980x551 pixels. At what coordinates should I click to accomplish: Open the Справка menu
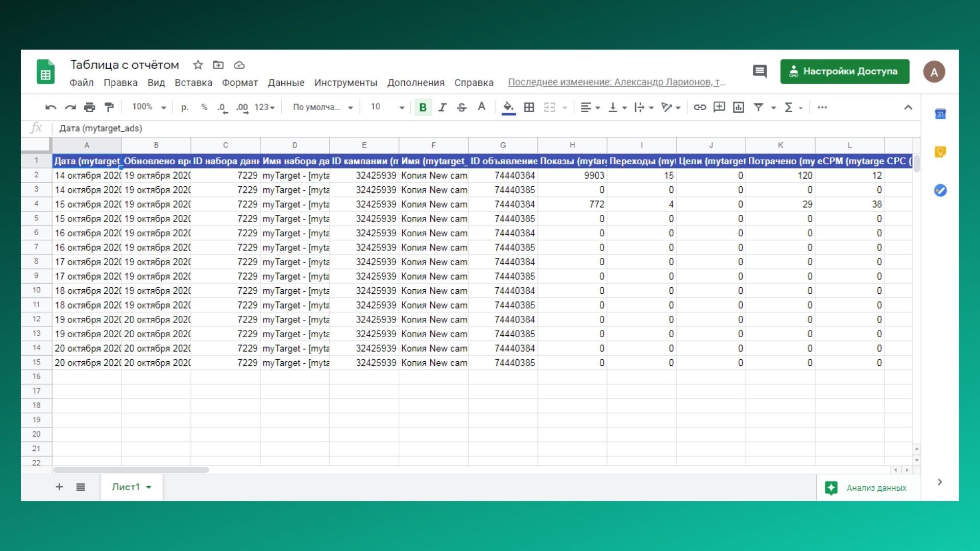pos(474,83)
